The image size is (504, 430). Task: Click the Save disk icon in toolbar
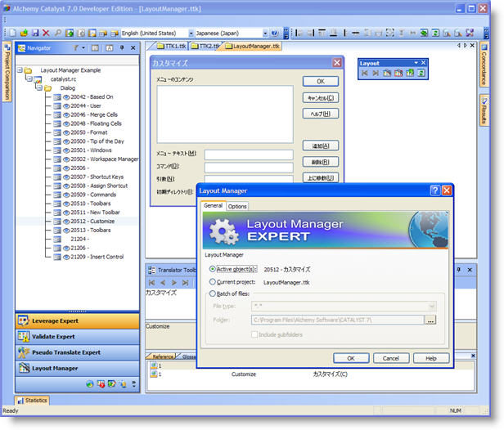35,33
